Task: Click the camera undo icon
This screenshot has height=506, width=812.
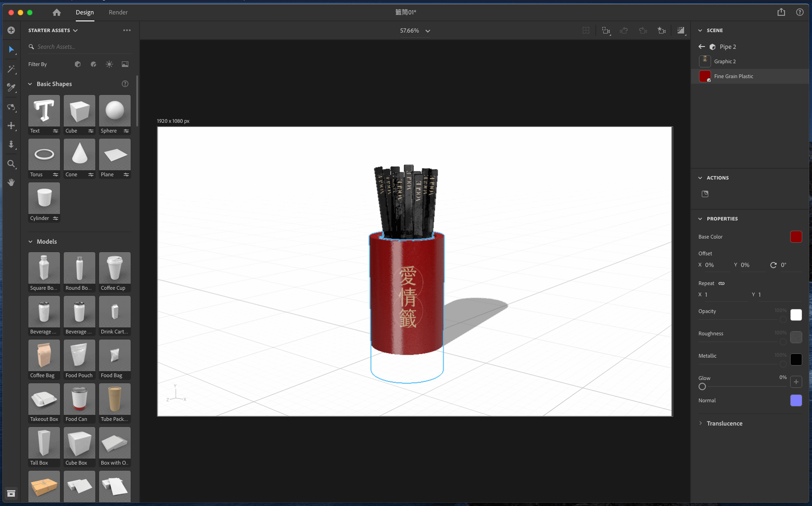Action: pyautogui.click(x=624, y=31)
